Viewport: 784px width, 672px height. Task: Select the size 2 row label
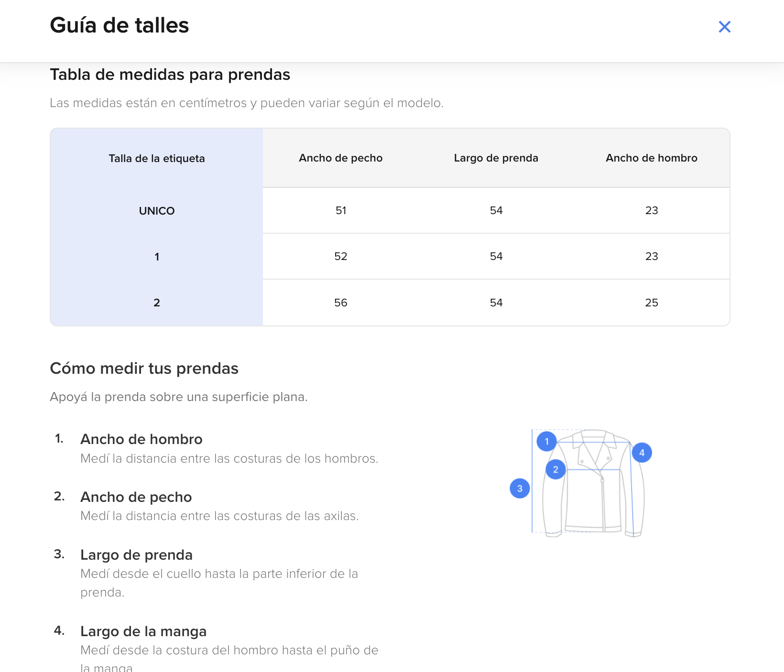point(157,303)
